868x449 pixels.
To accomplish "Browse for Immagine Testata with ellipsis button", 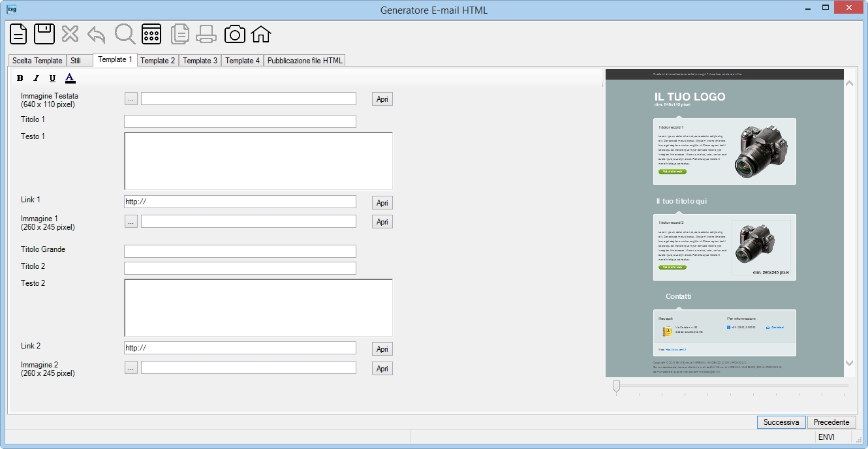I will 131,99.
